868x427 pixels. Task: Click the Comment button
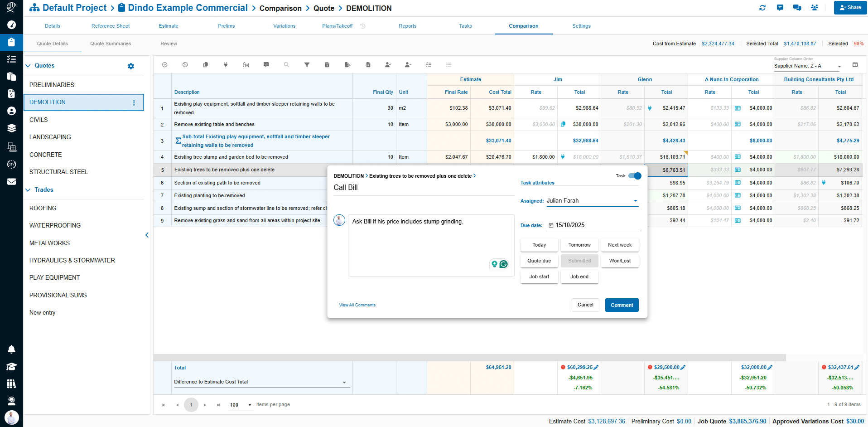pos(622,305)
